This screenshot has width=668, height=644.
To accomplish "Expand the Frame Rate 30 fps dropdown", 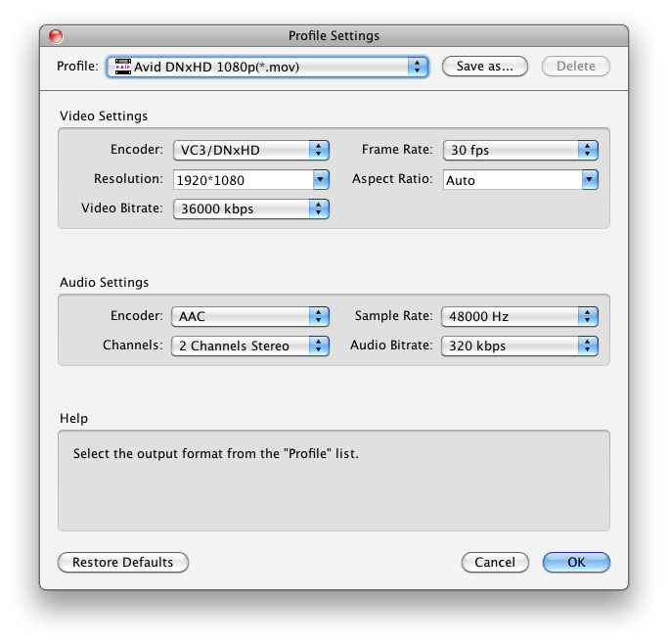I will pyautogui.click(x=519, y=150).
